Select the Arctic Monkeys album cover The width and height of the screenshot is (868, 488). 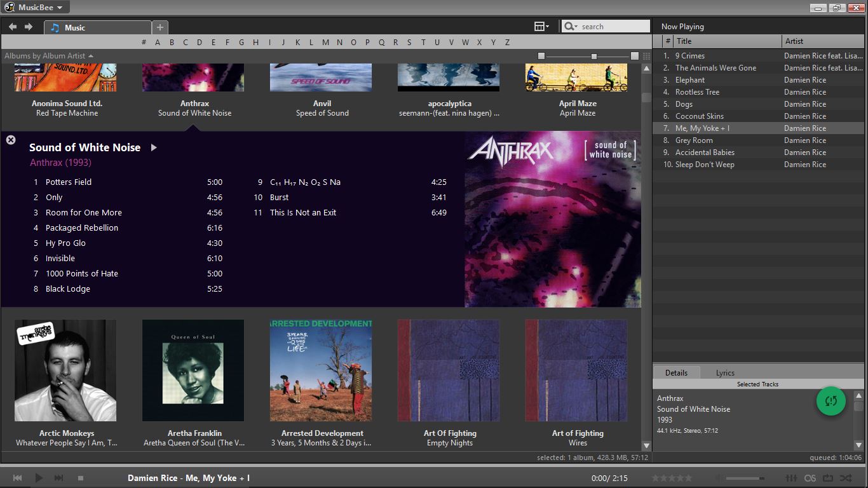click(65, 370)
